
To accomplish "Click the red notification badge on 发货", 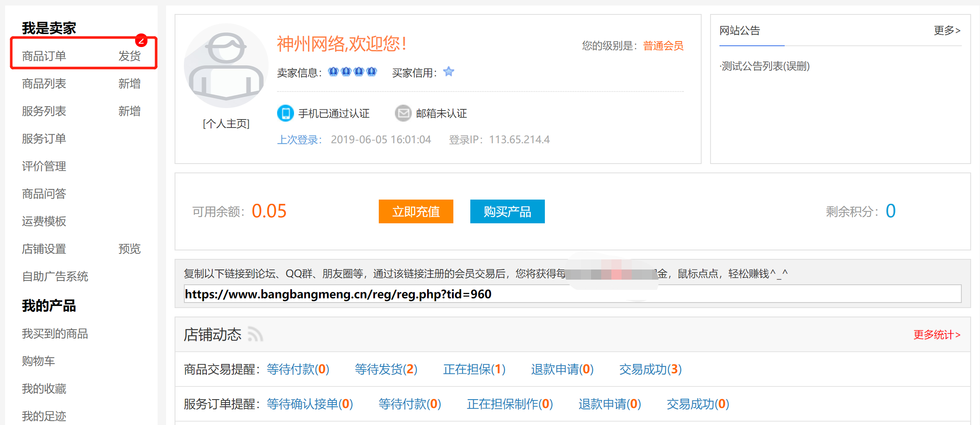I will (141, 41).
